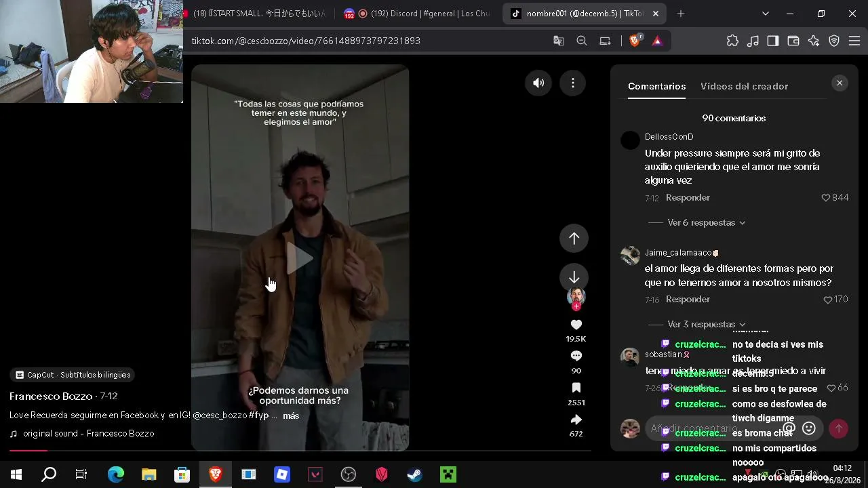Open Brave Shields lion icon
The height and width of the screenshot is (488, 868).
(635, 41)
